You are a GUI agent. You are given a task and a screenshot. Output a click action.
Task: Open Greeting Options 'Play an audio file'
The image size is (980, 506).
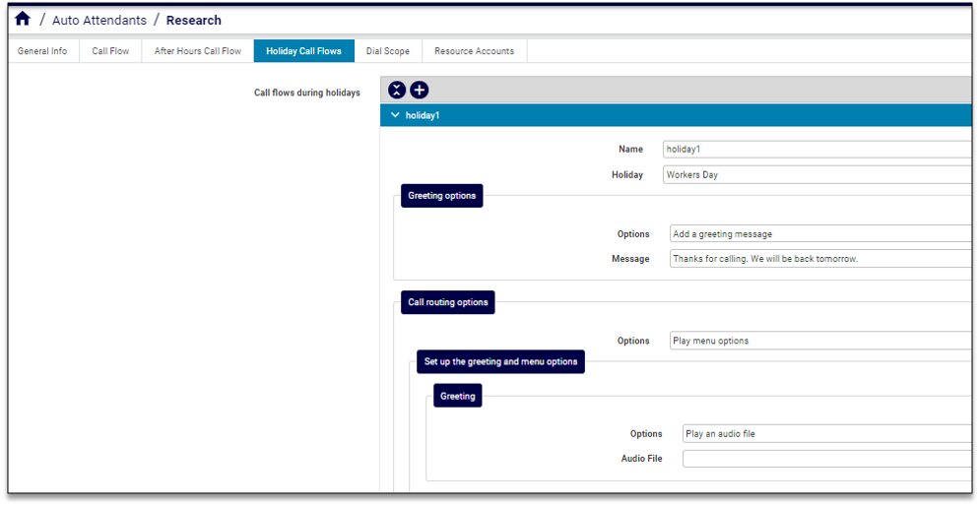click(827, 433)
